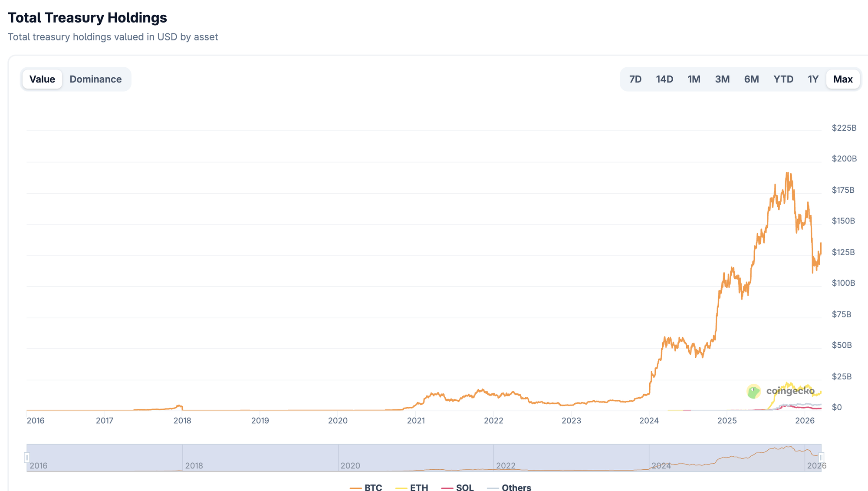Select the Value view toggle
The image size is (868, 491).
42,79
